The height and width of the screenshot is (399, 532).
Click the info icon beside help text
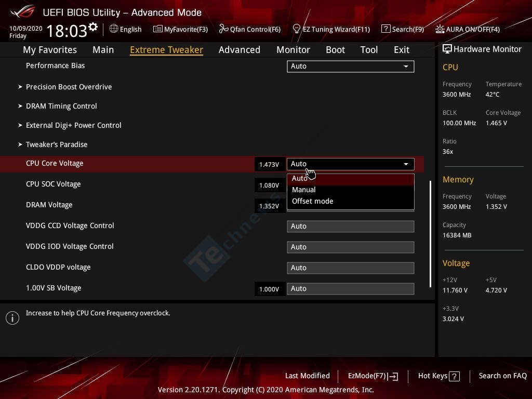coord(12,318)
